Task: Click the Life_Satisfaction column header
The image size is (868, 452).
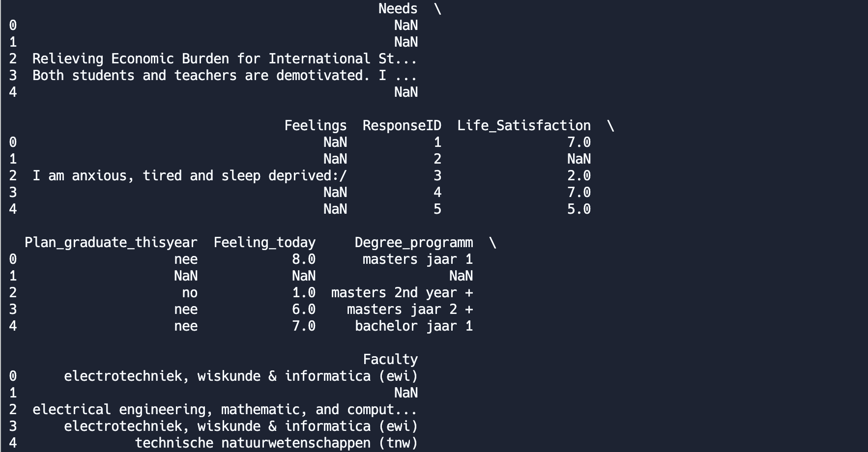Action: point(523,126)
